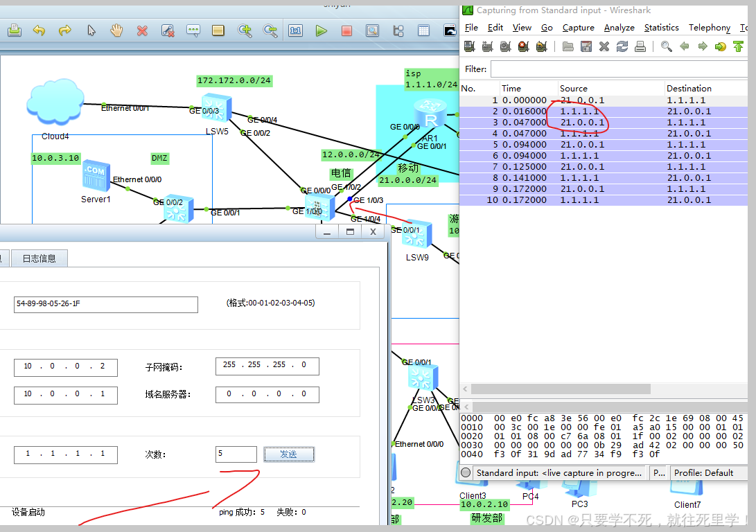Click the zoom in magnifier icon
Screen dimensions: 756x532
[x=245, y=30]
